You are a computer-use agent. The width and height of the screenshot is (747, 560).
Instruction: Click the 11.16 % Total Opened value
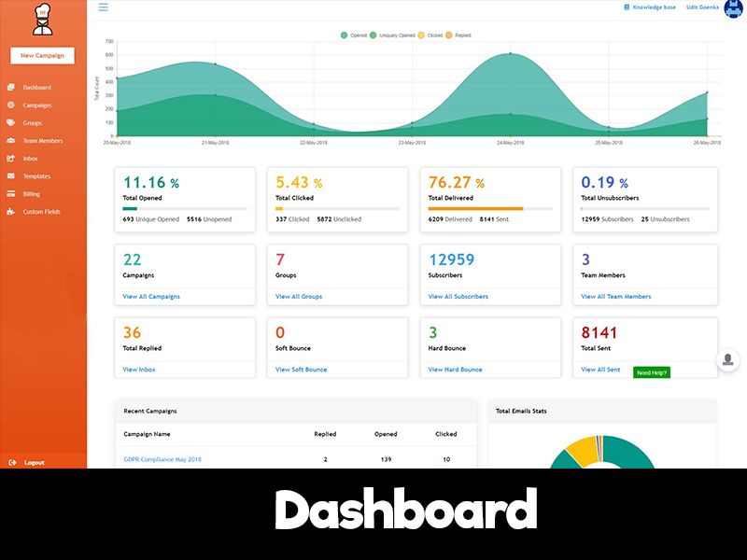coord(151,182)
